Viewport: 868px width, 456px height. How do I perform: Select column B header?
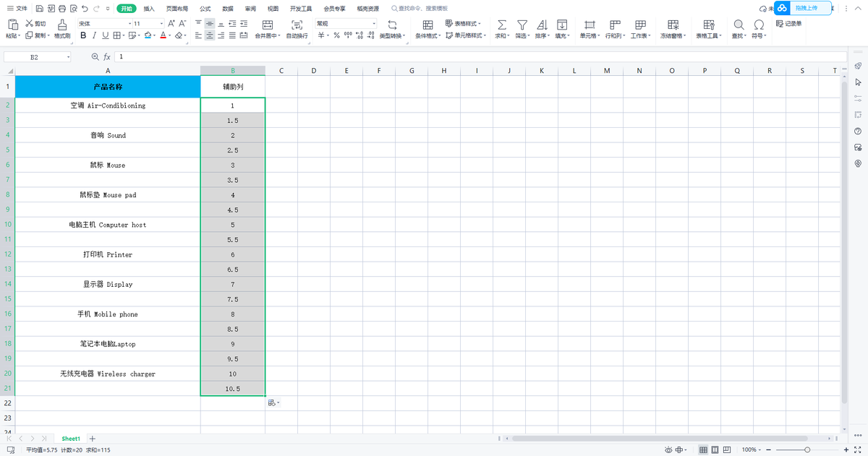coord(233,70)
